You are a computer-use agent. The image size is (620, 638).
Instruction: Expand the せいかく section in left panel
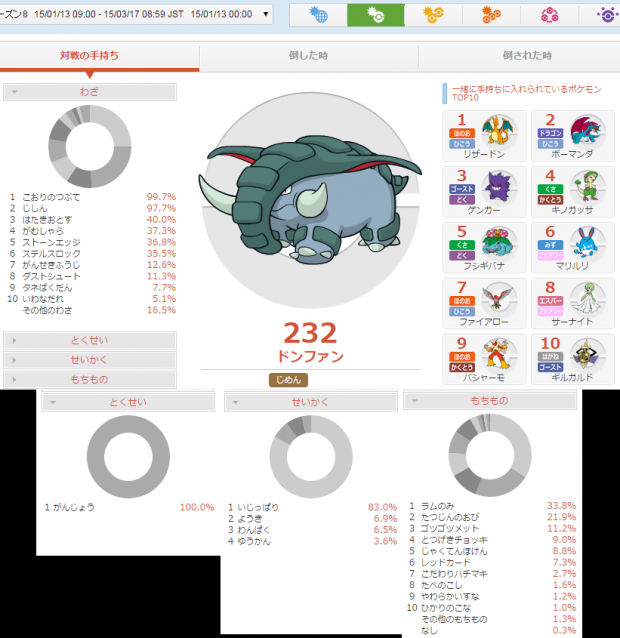tap(90, 360)
